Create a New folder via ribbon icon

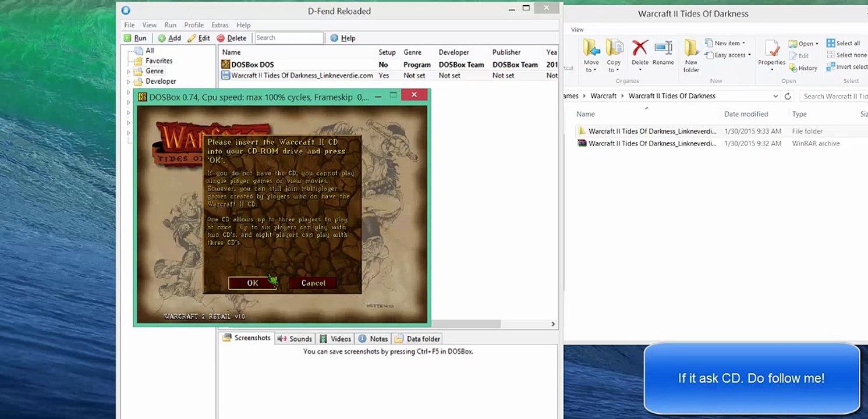click(691, 55)
